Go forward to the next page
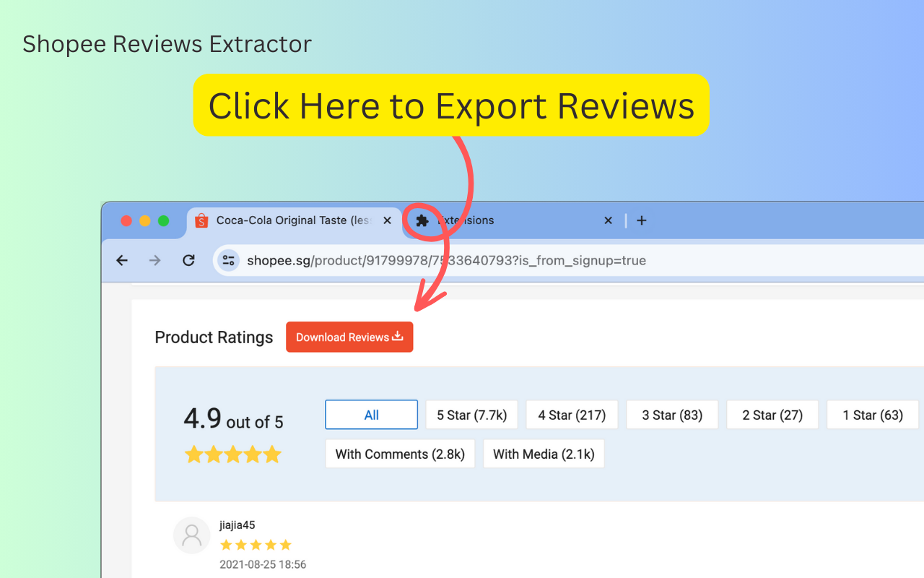Image resolution: width=924 pixels, height=578 pixels. (x=155, y=260)
